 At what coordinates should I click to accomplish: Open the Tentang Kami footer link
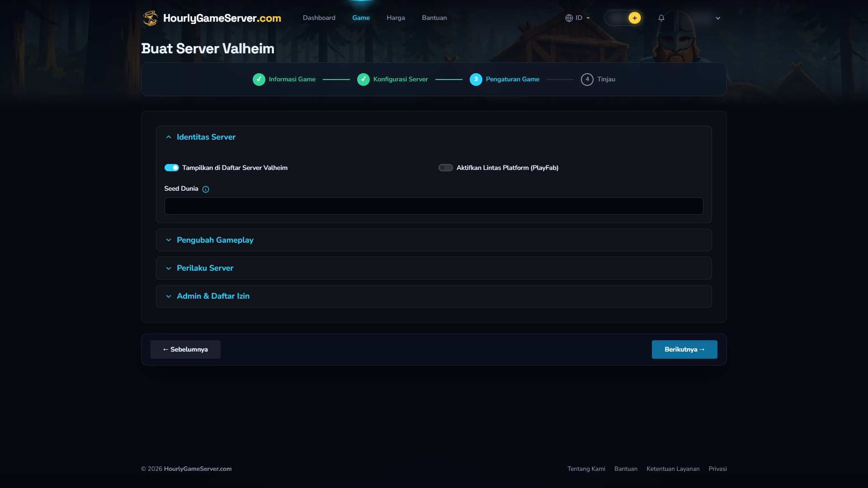(586, 469)
